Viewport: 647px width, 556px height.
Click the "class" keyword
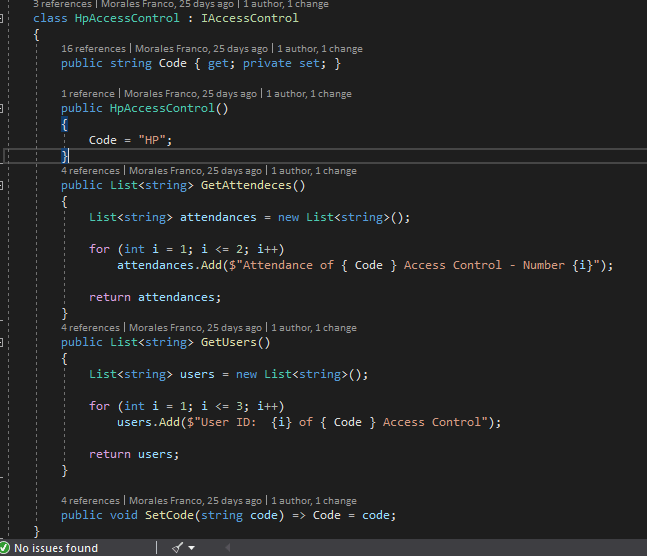coord(50,18)
